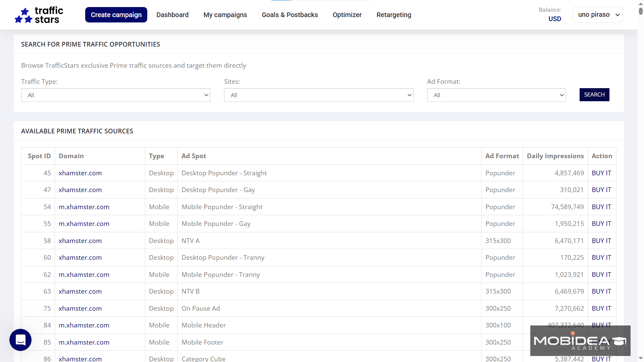Open Goals & Postbacks
This screenshot has width=644, height=362.
[x=289, y=15]
